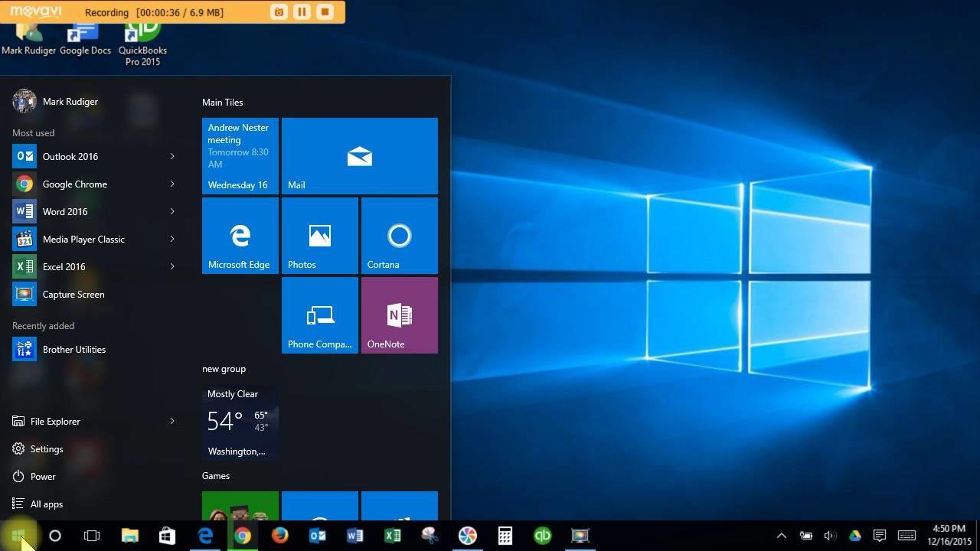
Task: Open Word from the taskbar
Action: coord(354,536)
